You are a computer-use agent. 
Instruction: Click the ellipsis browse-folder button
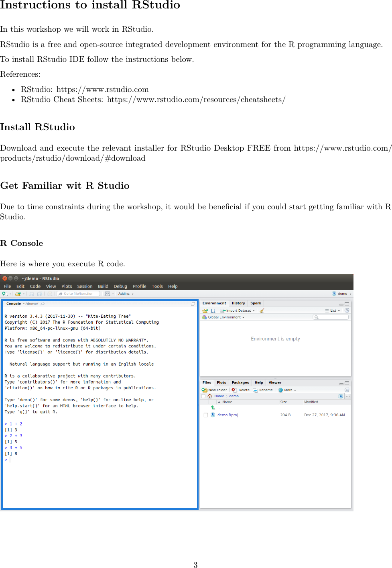point(348,396)
